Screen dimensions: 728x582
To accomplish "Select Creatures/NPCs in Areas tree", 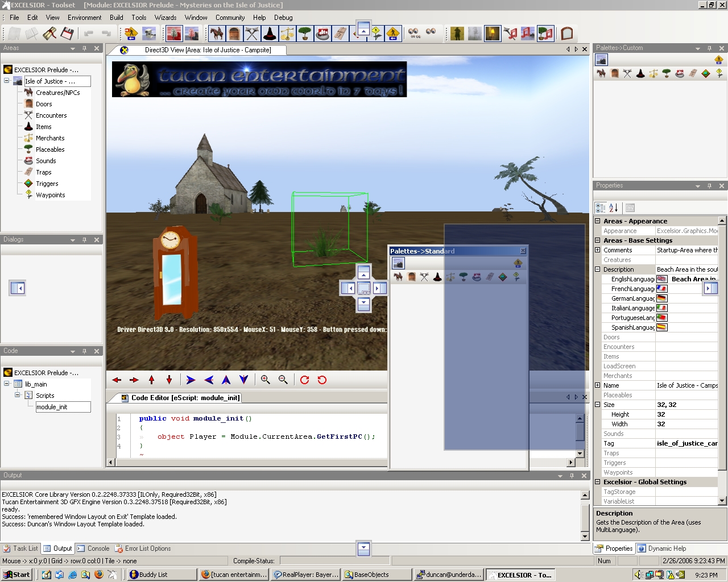I will pyautogui.click(x=57, y=93).
